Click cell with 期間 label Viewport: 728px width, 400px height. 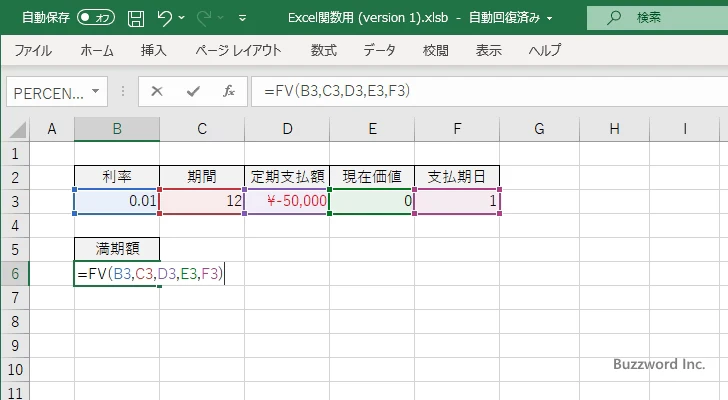[x=202, y=177]
